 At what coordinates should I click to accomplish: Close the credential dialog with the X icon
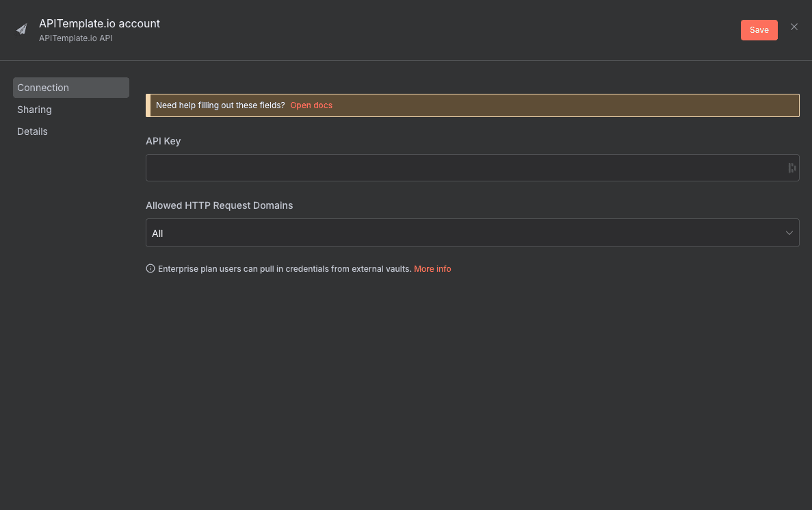coord(794,27)
